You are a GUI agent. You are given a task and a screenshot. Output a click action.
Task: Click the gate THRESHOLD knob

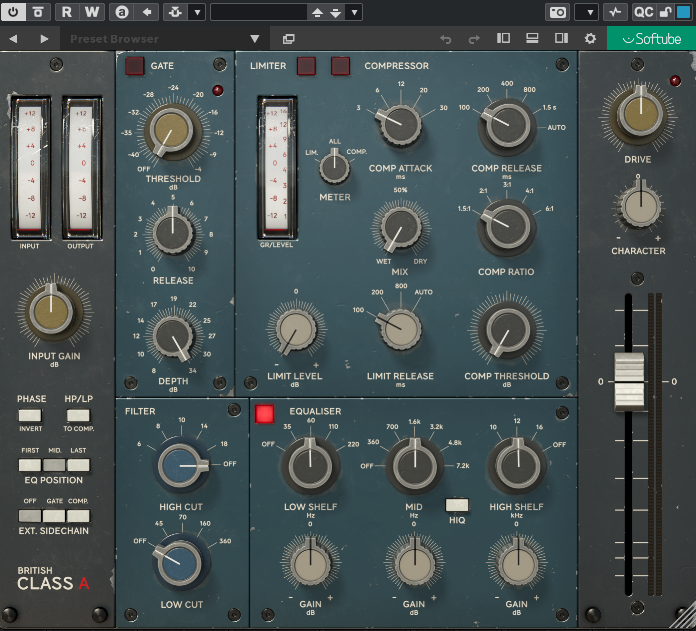coord(172,132)
